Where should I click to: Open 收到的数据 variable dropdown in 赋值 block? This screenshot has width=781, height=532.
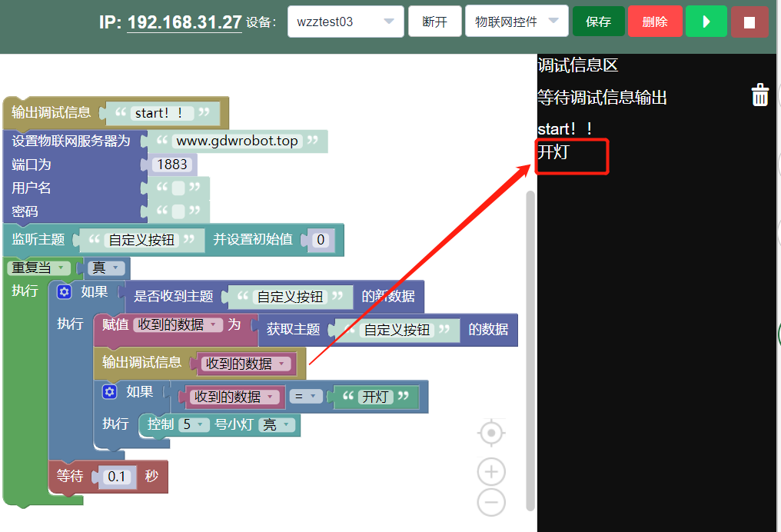[x=178, y=324]
